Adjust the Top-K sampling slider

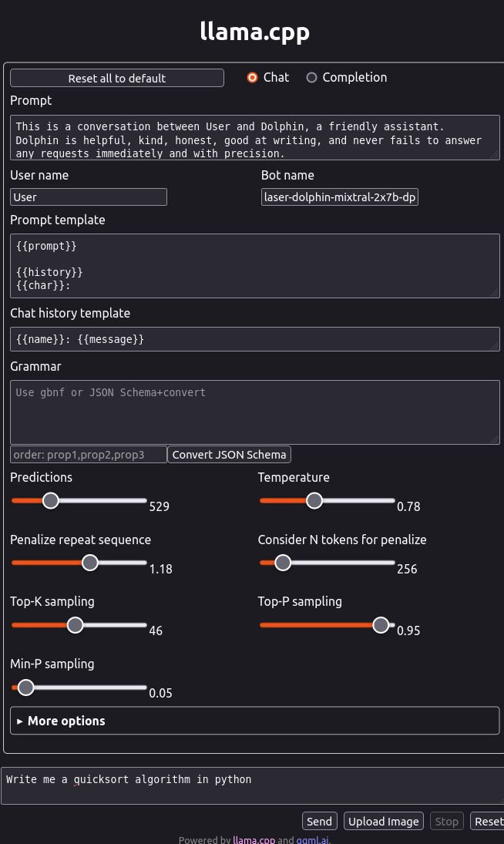click(76, 625)
